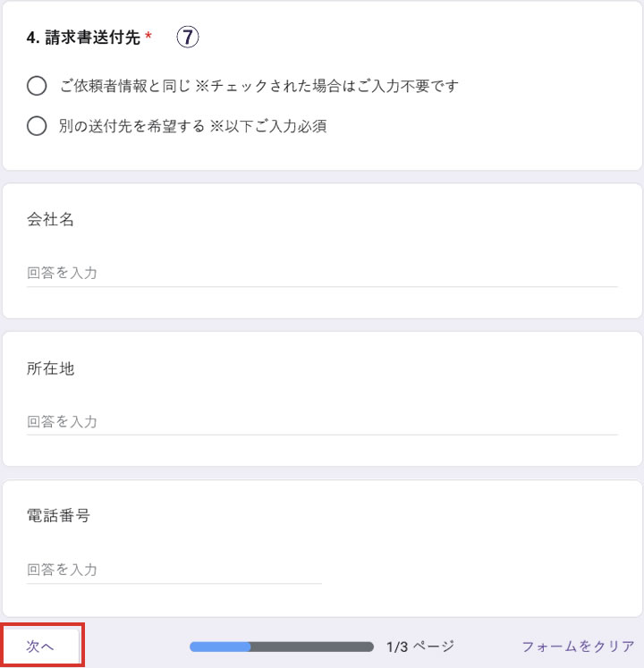Image resolution: width=644 pixels, height=668 pixels.
Task: Click the '回答を入力' placeholder under 電話番号
Action: click(63, 570)
